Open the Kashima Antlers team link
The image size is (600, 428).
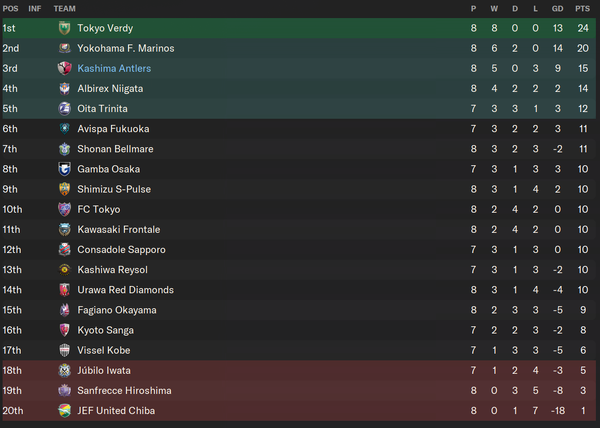click(x=114, y=68)
